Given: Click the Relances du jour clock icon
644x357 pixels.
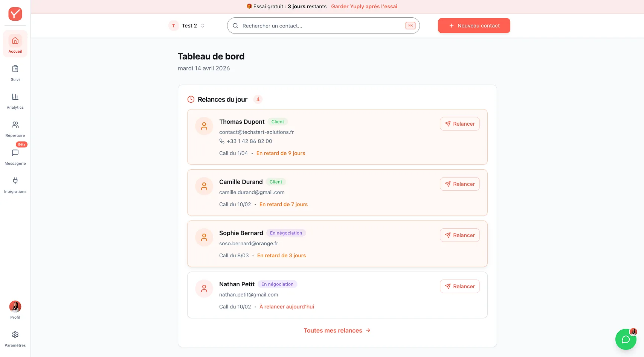Looking at the screenshot, I should [x=191, y=99].
